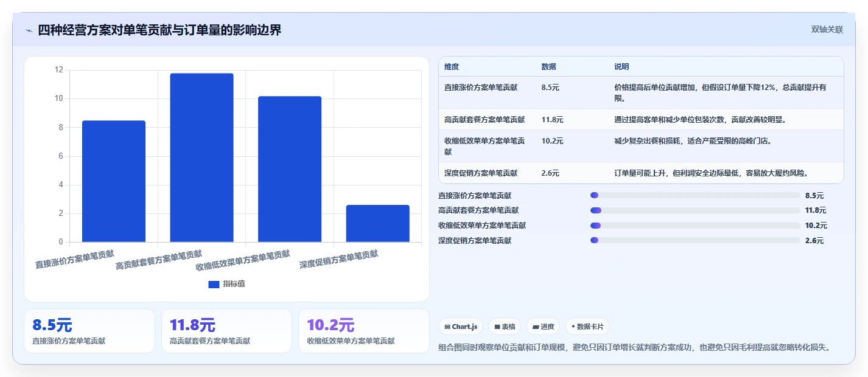Select the 表格 chip
Image resolution: width=868 pixels, height=377 pixels.
coord(505,327)
